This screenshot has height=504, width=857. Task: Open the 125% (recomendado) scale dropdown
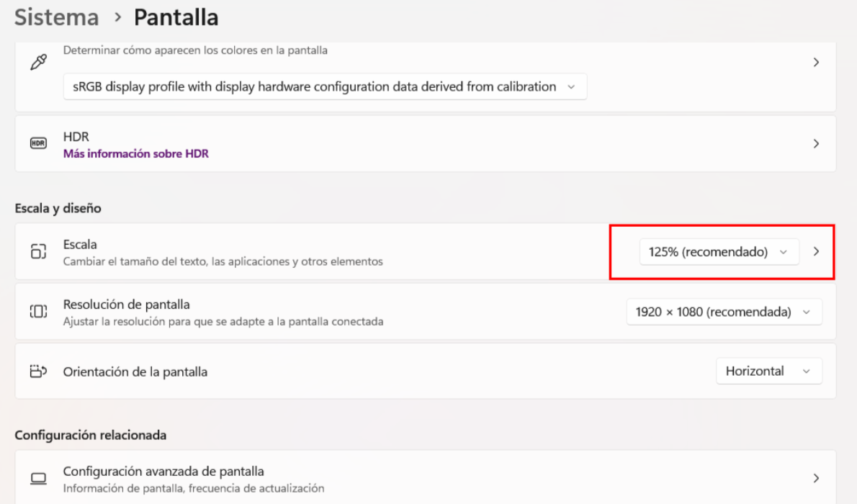(x=719, y=252)
